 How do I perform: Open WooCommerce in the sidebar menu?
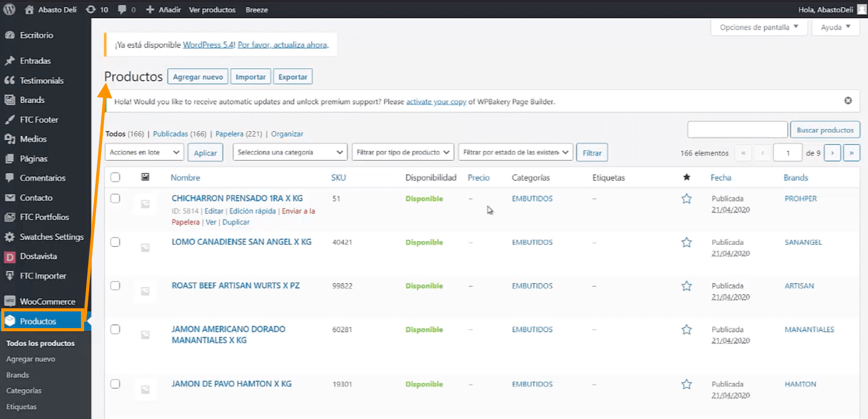[x=47, y=302]
